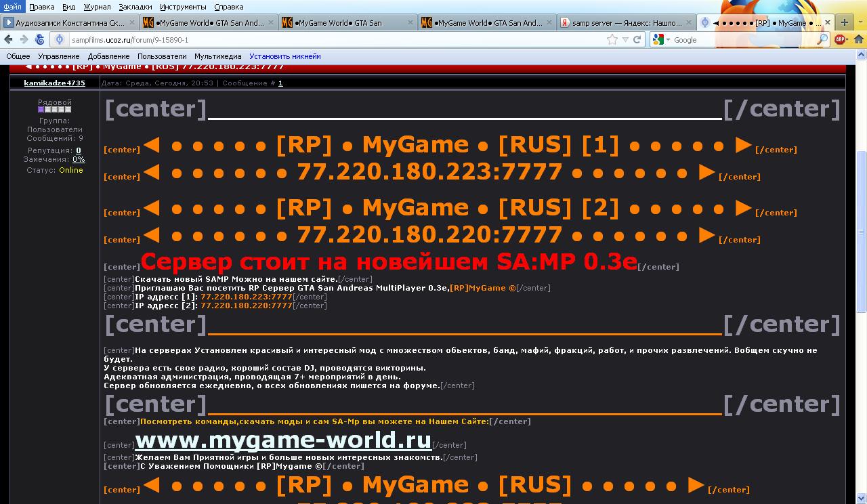This screenshot has width=867, height=504.
Task: Go back with the browser back arrow
Action: [x=8, y=39]
